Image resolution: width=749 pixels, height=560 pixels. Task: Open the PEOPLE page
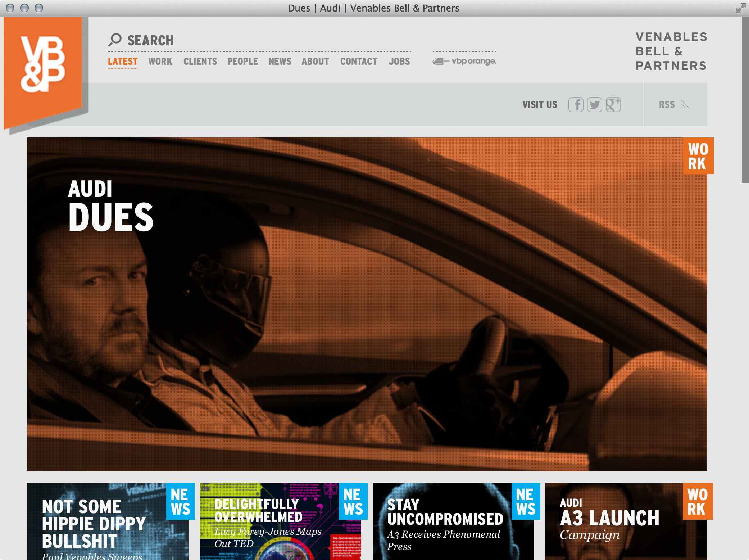(x=242, y=62)
